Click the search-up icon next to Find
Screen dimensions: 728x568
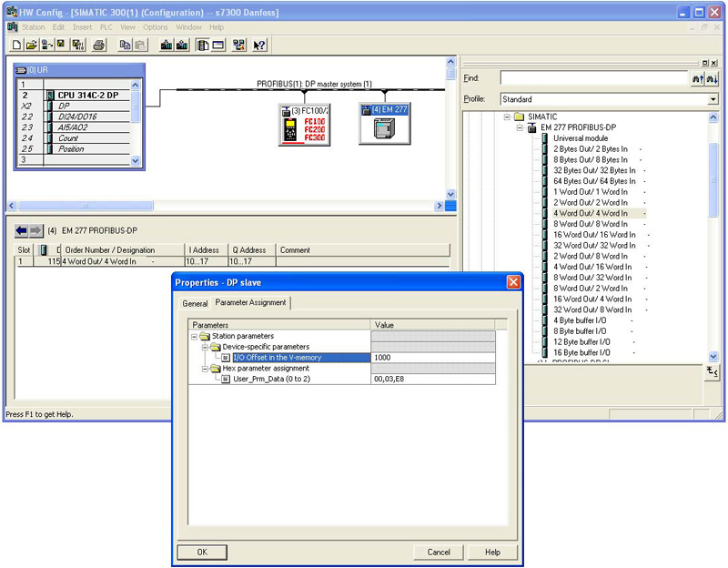click(697, 79)
